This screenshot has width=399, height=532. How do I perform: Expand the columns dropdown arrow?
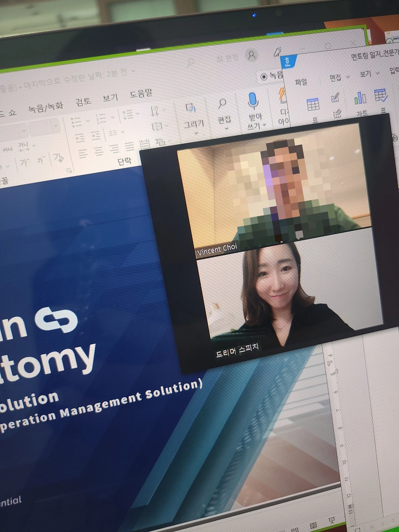(x=123, y=132)
